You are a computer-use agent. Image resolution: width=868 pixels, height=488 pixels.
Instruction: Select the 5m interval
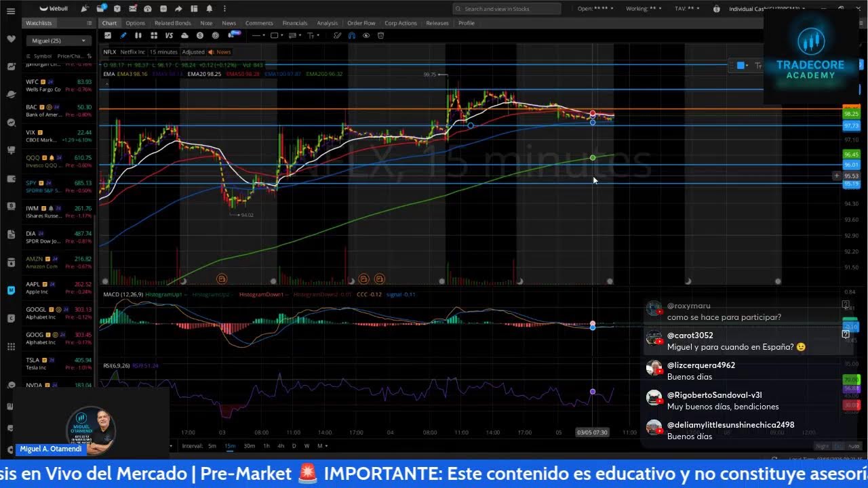coord(212,446)
